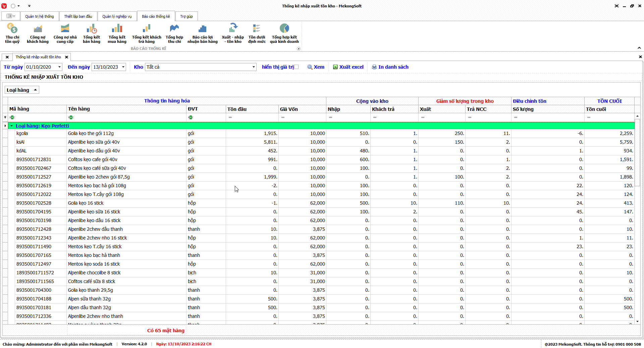Switch to Quản lý nghiệp vụ tab

pyautogui.click(x=117, y=16)
